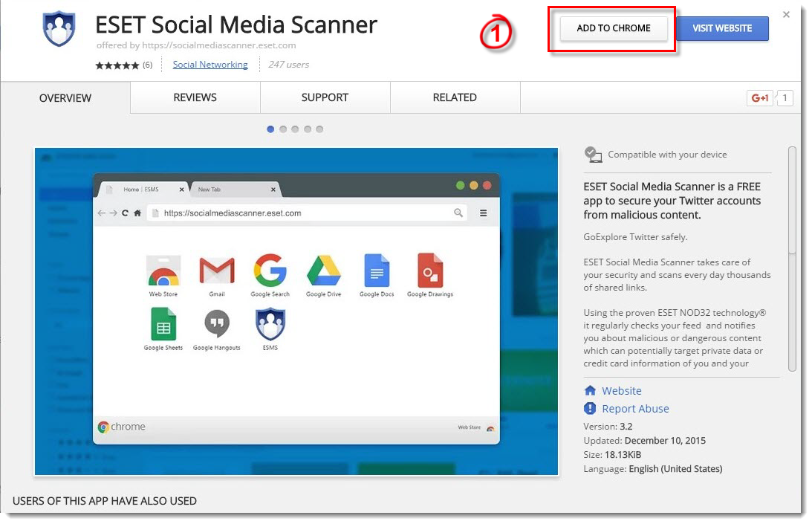Close the extension details dialog
The image size is (812, 524).
pyautogui.click(x=786, y=15)
